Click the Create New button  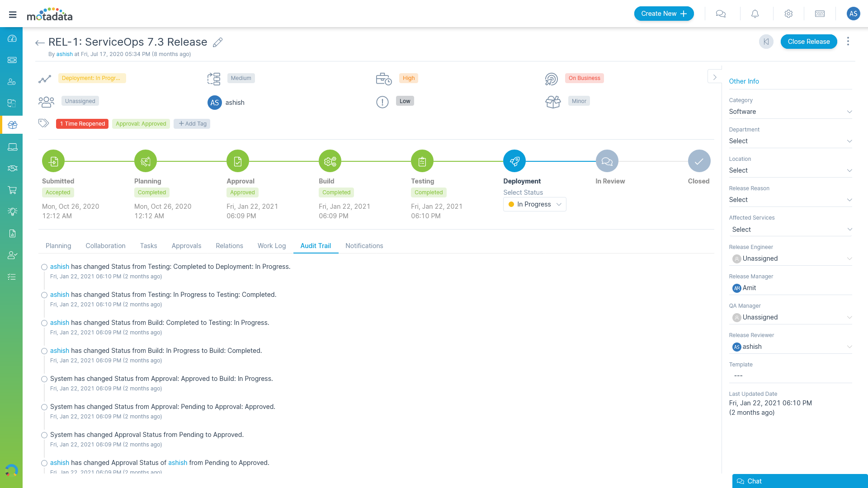click(x=664, y=14)
